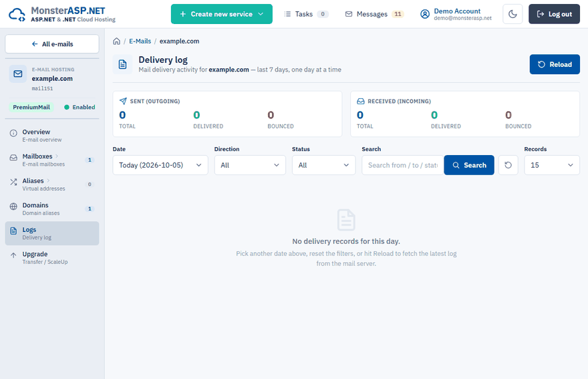Click the Received incoming inbox icon
588x379 pixels.
361,101
